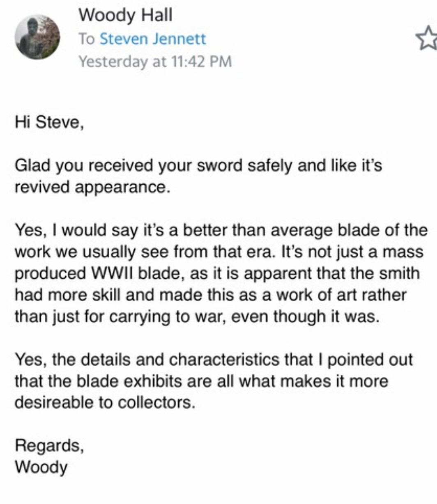Click the line starting "Yes, the details"
Viewport: 437px width, 504px height.
[x=214, y=360]
